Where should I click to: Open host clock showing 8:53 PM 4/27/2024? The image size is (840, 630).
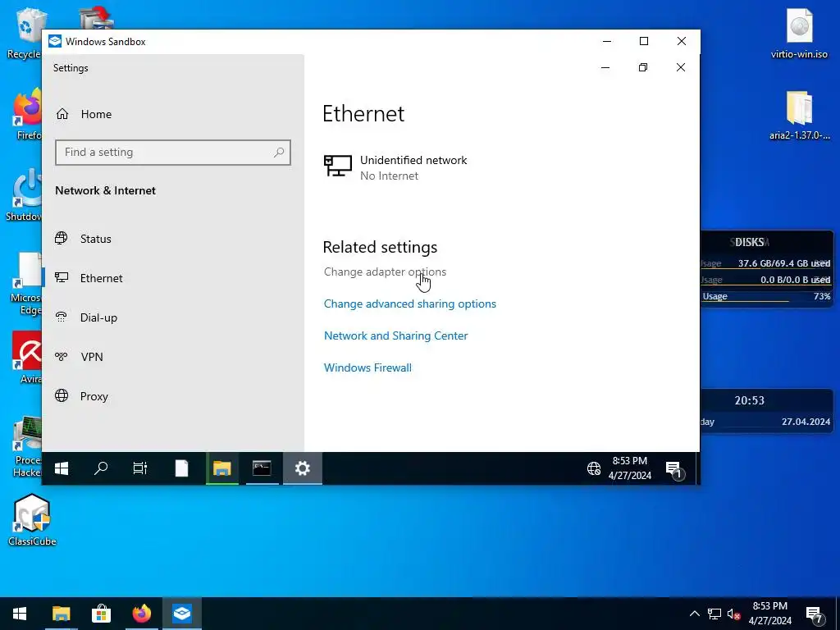click(769, 614)
